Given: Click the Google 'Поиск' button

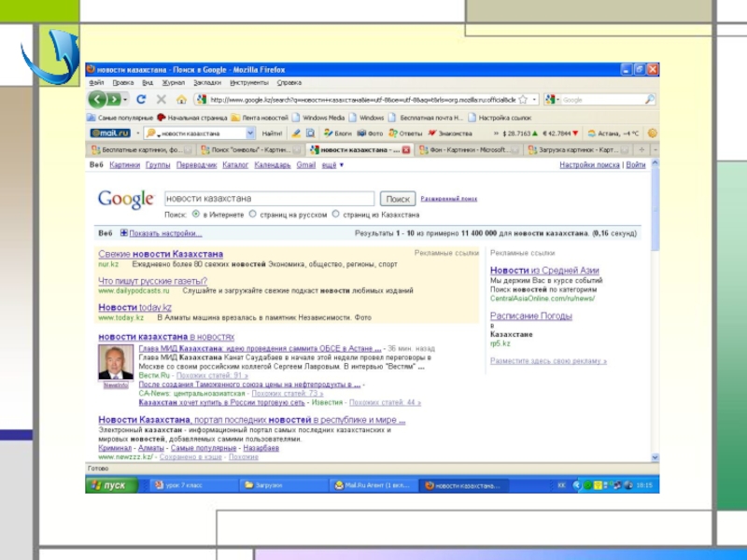Looking at the screenshot, I should tap(398, 199).
